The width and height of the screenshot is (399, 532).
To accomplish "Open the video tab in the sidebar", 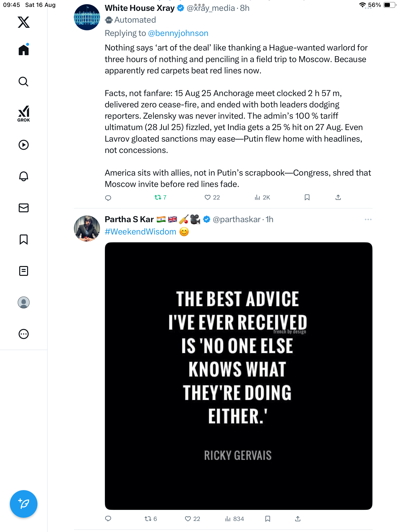I will pos(24,145).
